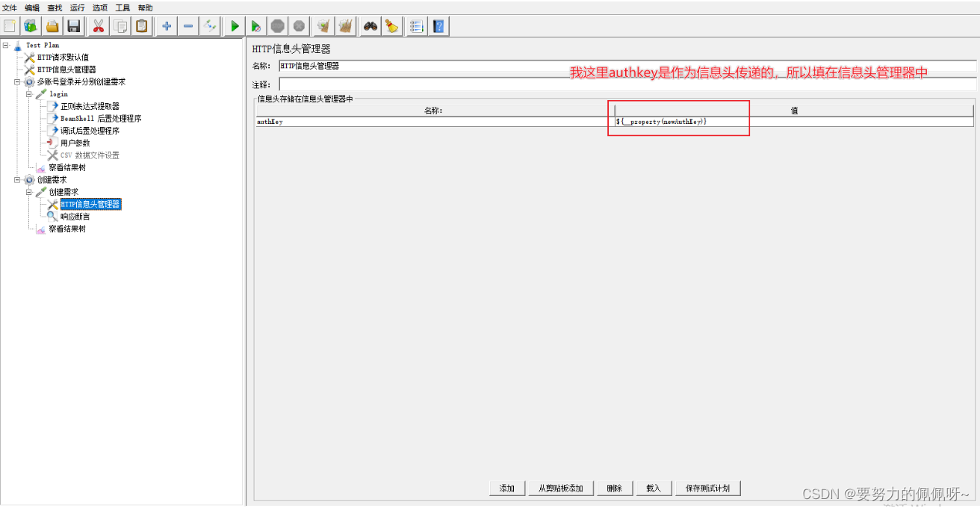The height and width of the screenshot is (508, 980).
Task: Open the 选项 menu
Action: 100,7
